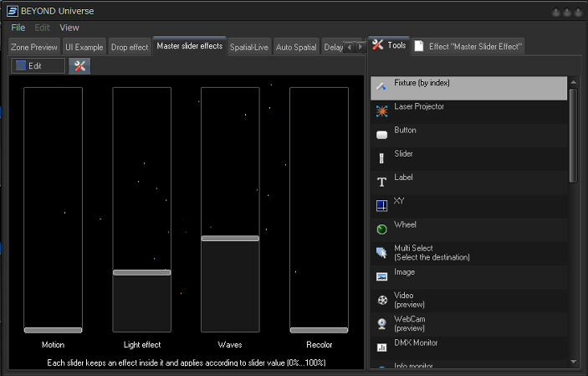Open the Drop effect tab
This screenshot has height=376, width=588.
click(130, 48)
